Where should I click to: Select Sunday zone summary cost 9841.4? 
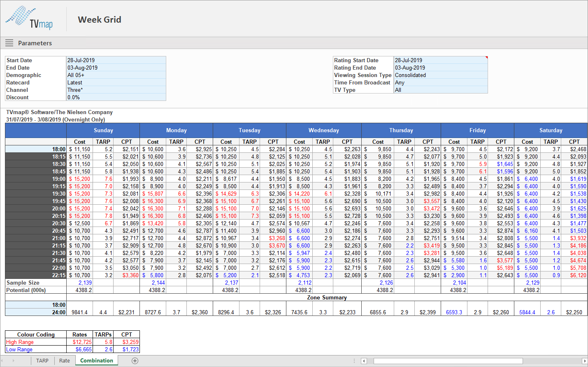80,312
